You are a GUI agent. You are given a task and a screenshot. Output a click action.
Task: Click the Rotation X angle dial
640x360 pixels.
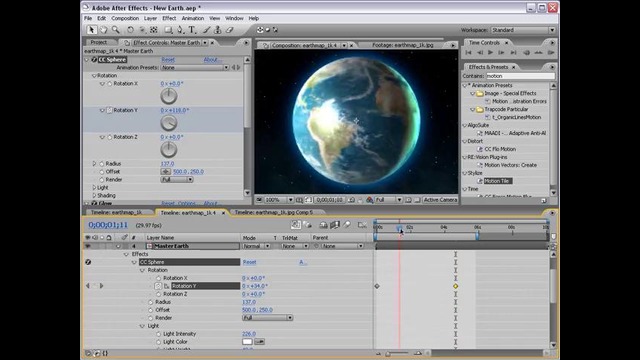[169, 96]
